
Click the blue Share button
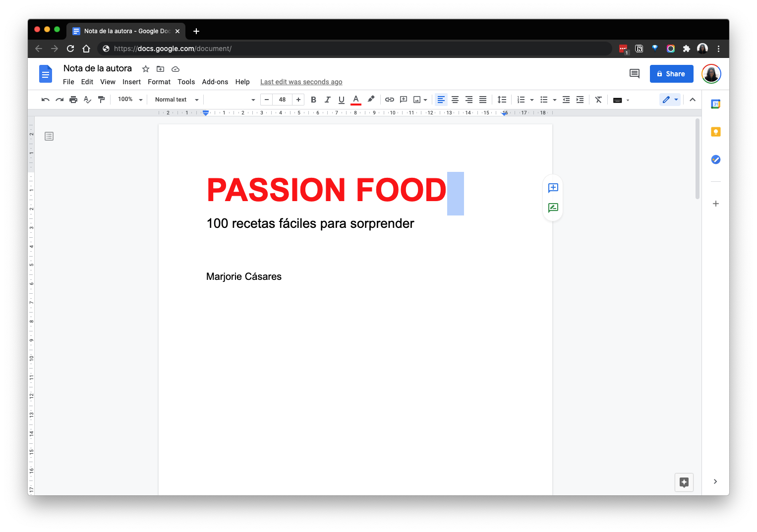click(671, 74)
